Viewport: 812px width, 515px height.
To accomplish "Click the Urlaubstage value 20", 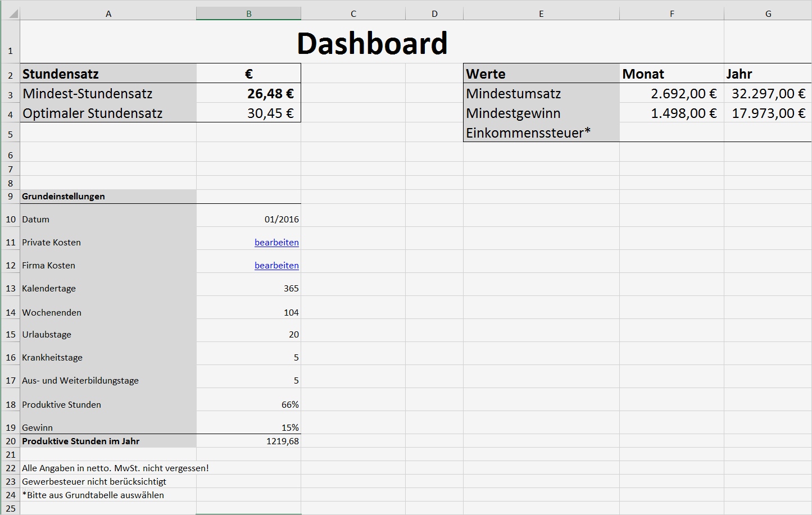I will (249, 330).
